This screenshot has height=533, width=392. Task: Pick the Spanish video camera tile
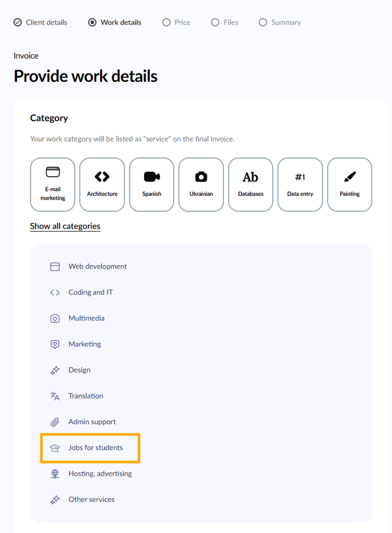coord(152,184)
